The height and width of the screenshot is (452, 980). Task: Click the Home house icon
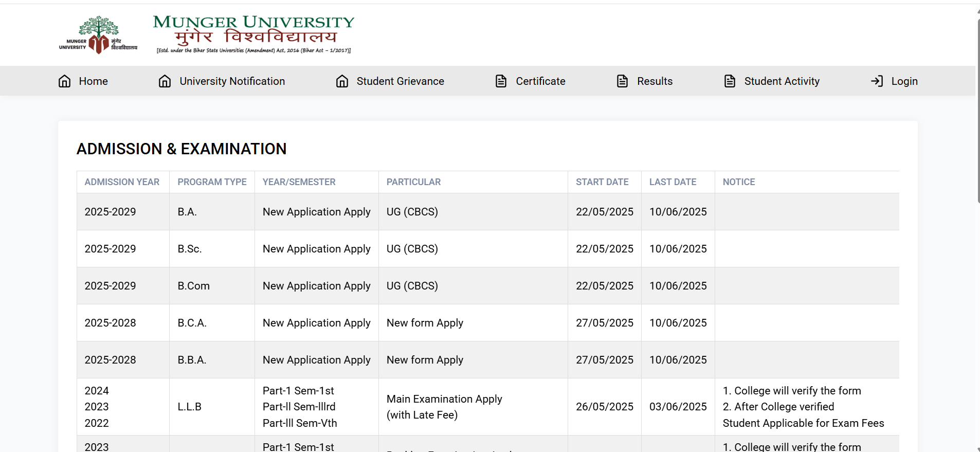[64, 81]
